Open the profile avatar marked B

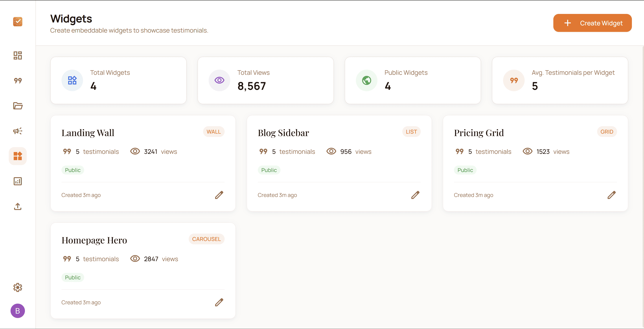point(18,311)
